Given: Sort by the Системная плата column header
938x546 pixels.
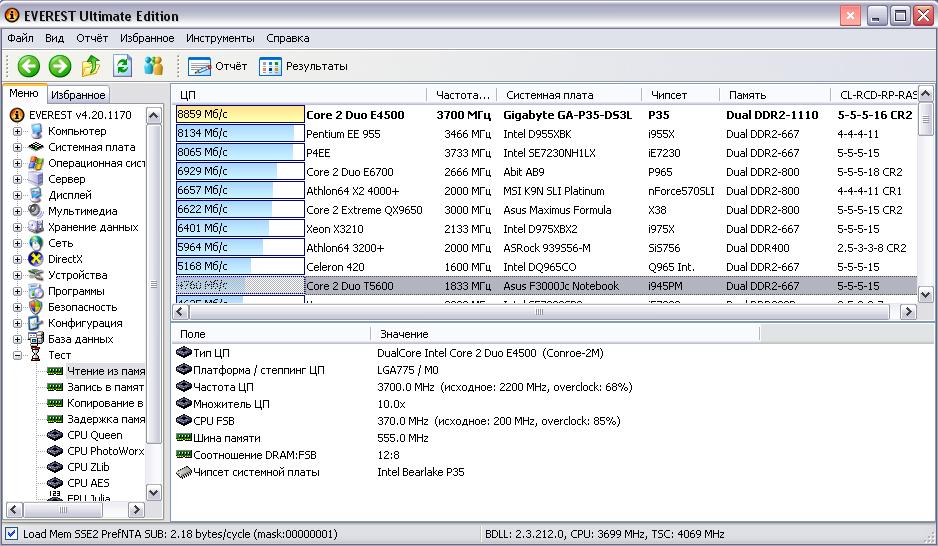Looking at the screenshot, I should [569, 95].
